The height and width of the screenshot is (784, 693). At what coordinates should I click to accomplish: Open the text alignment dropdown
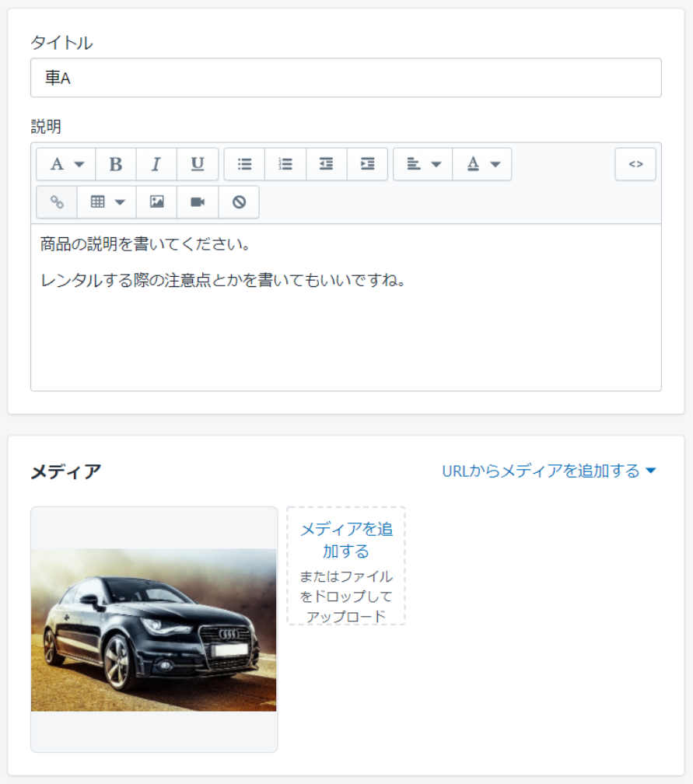pos(423,164)
